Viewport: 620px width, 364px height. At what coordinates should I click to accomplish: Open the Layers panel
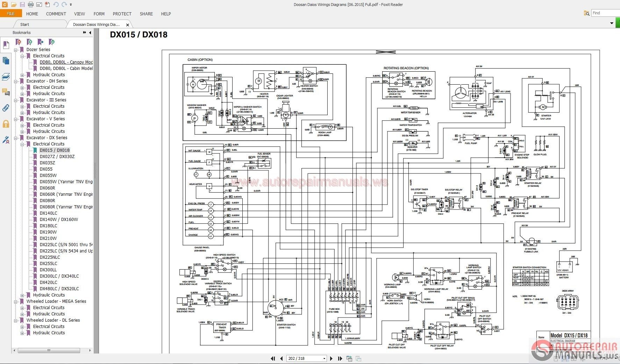click(x=6, y=76)
